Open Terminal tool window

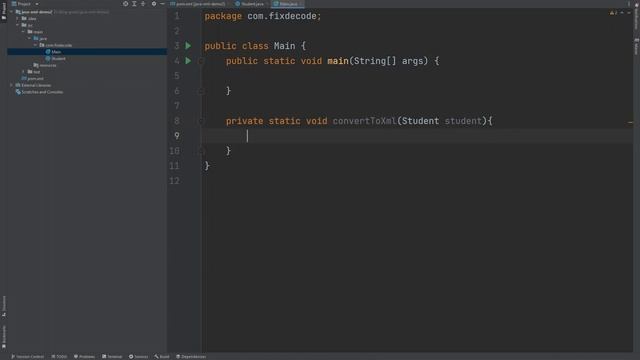click(x=112, y=356)
